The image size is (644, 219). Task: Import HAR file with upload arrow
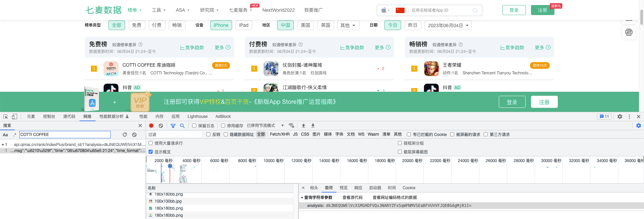304,126
